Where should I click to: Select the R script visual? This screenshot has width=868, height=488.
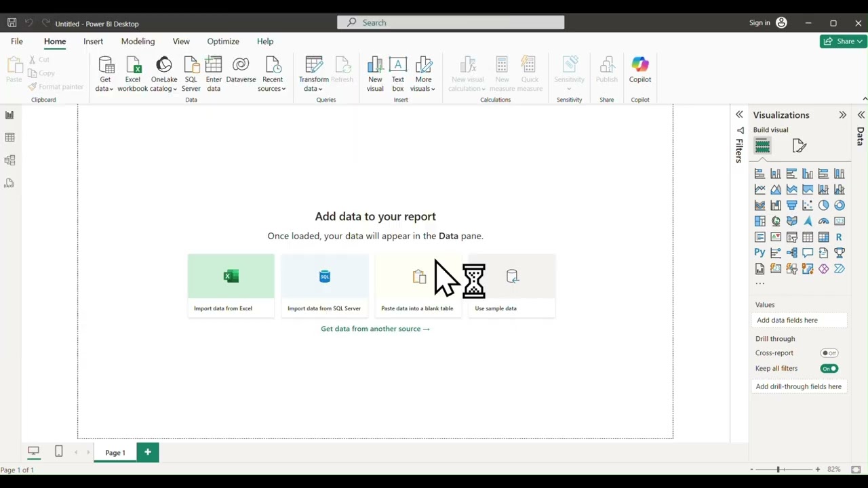click(840, 237)
